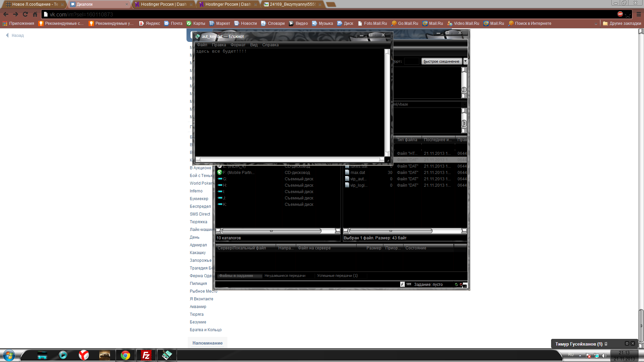
Task: Select the max.dat file icon
Action: [x=347, y=173]
